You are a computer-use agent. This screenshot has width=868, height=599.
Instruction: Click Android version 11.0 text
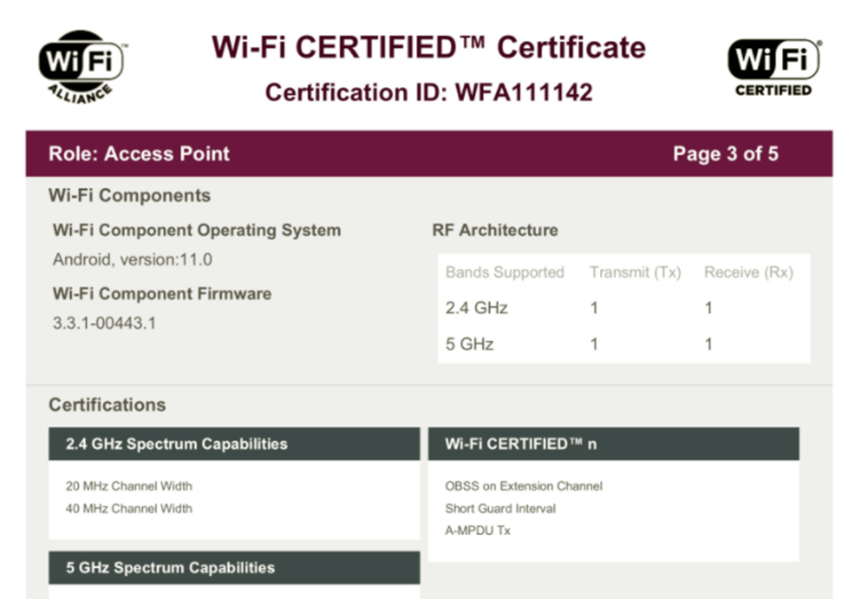pyautogui.click(x=132, y=260)
